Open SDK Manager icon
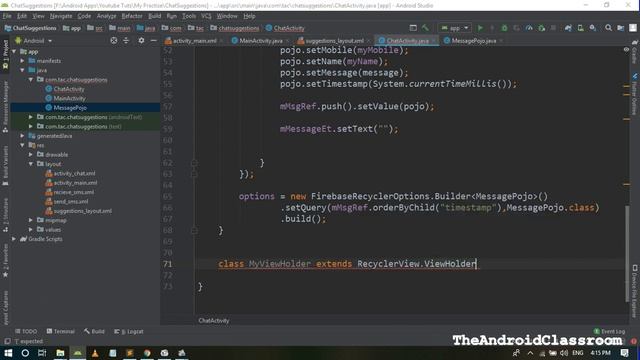Viewport: 640px width, 360px height. point(593,28)
